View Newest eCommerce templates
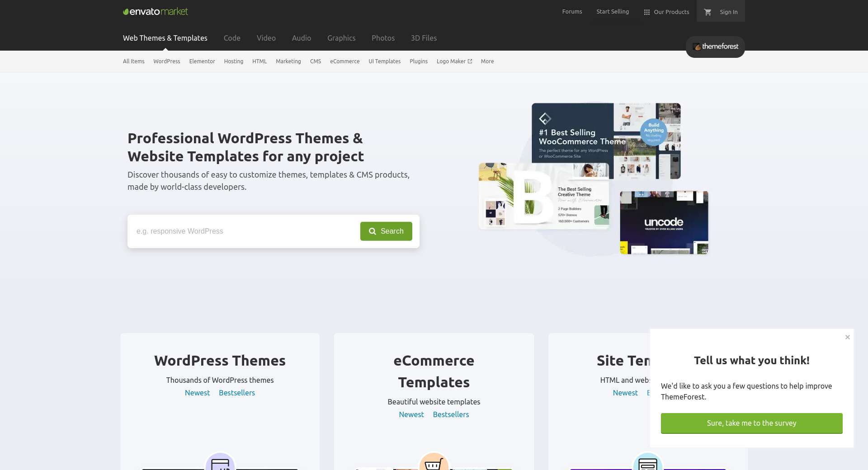 pos(411,414)
